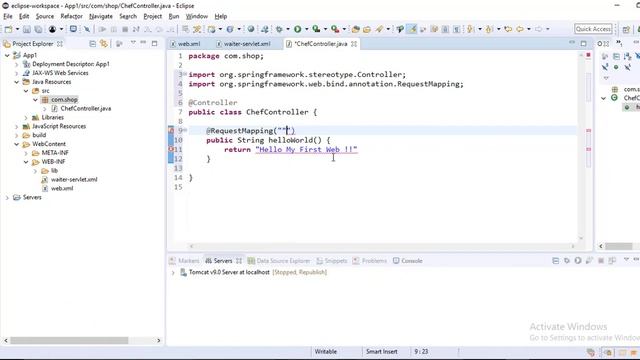Viewport: 640px width, 360px height.
Task: Open the File menu
Action: (8, 16)
